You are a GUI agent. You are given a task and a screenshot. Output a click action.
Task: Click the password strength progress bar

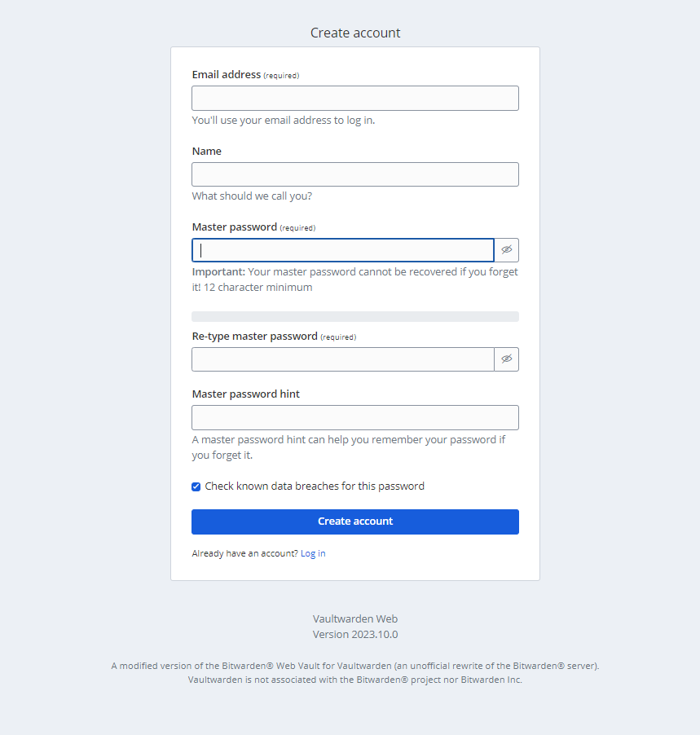[355, 316]
